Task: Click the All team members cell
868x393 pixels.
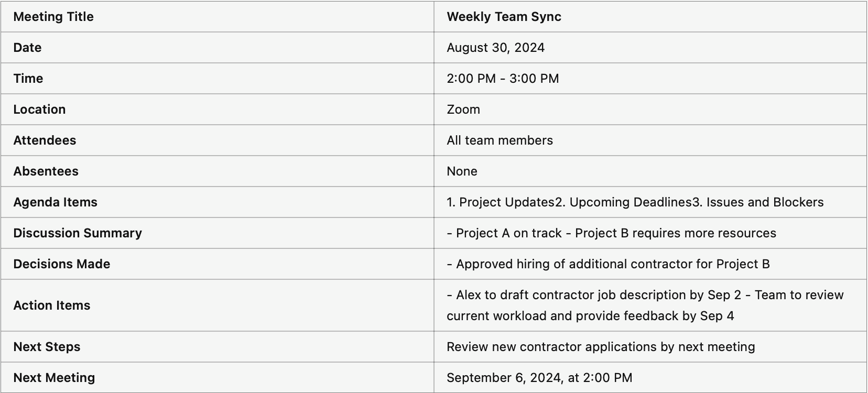Action: [x=650, y=140]
